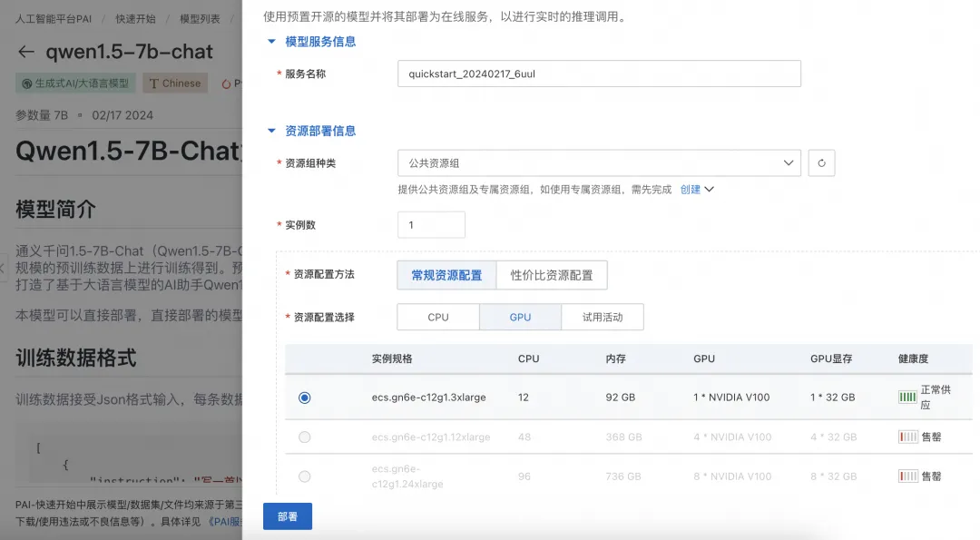The width and height of the screenshot is (980, 540).
Task: Collapse the 模型服务信息 section
Action: click(x=269, y=41)
